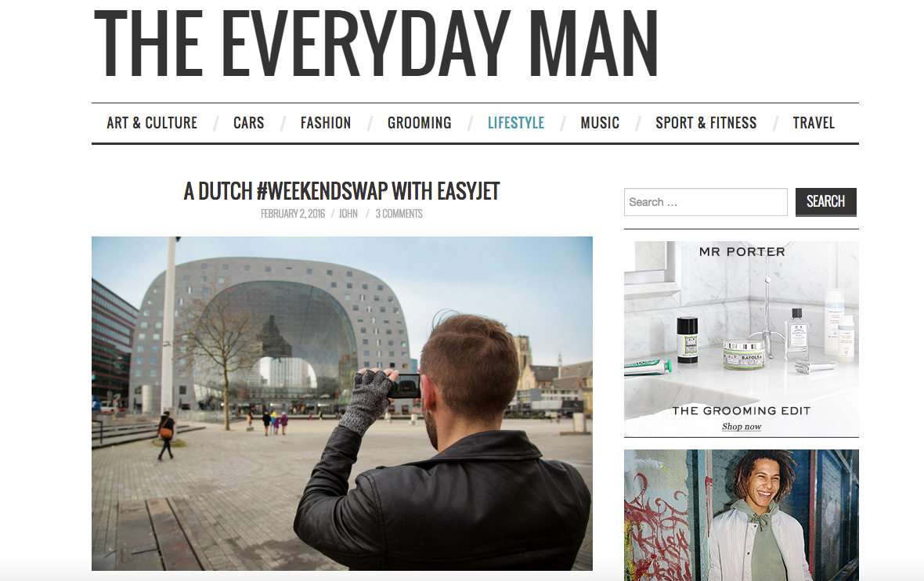This screenshot has height=581, width=924.
Task: Click inside the Search text field
Action: [706, 202]
